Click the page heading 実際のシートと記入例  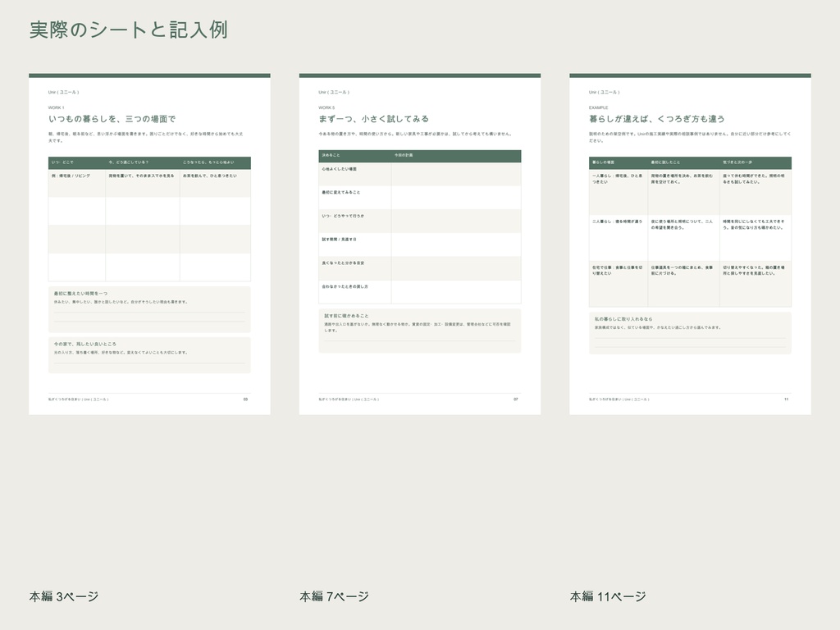click(x=129, y=30)
